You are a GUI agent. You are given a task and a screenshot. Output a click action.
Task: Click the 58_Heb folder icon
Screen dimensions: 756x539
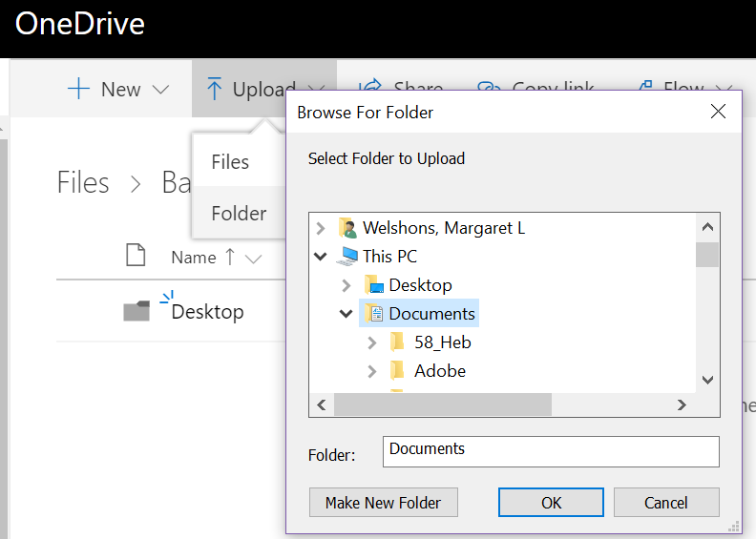click(x=398, y=342)
